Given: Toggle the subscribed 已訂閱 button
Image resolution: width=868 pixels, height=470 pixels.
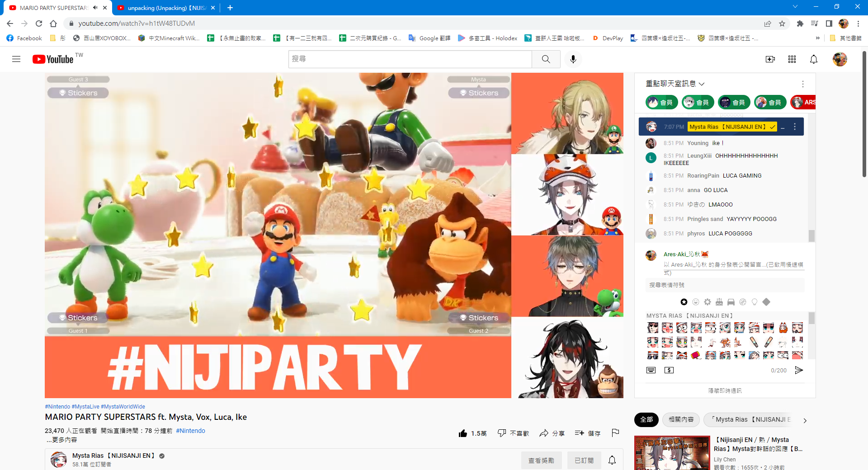Looking at the screenshot, I should pyautogui.click(x=584, y=460).
